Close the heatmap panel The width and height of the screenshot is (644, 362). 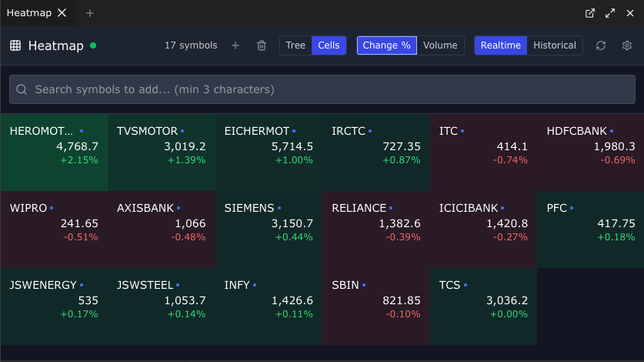pos(630,13)
